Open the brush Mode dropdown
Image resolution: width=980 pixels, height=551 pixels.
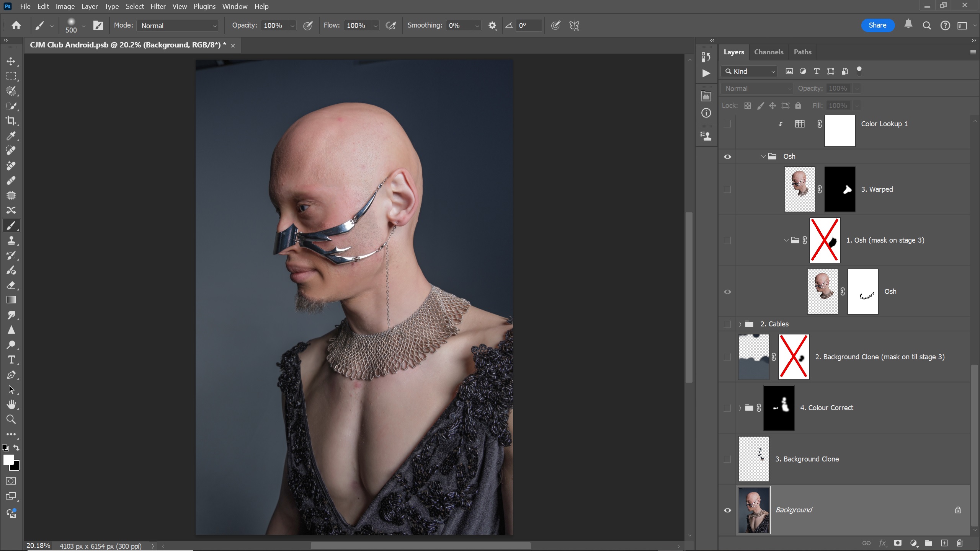coord(178,26)
